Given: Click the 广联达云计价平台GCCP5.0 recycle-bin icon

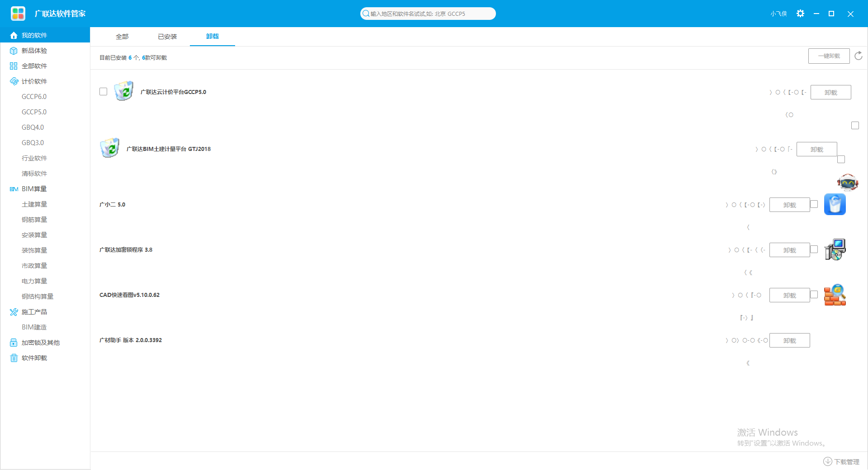Looking at the screenshot, I should click(x=123, y=91).
